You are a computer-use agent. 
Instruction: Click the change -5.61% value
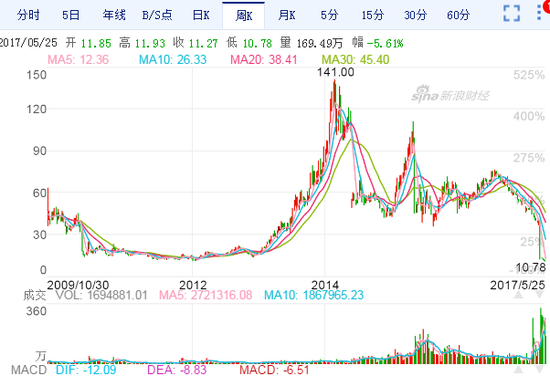click(x=385, y=43)
